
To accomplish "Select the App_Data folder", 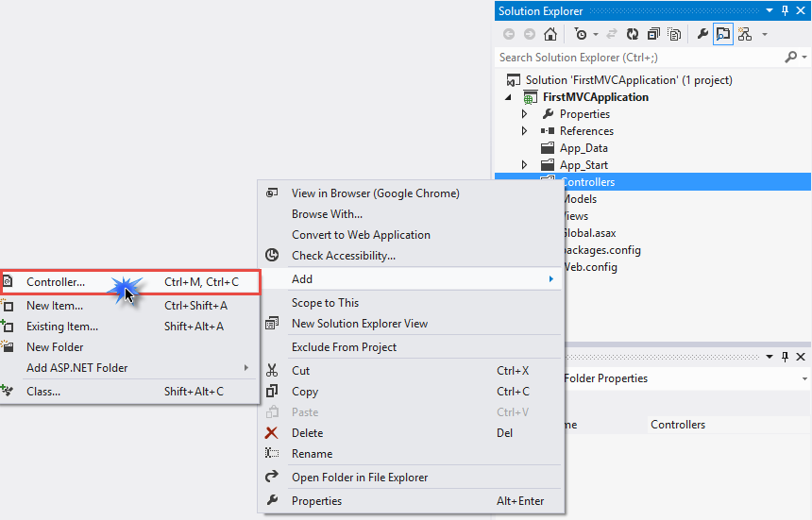I will tap(584, 148).
